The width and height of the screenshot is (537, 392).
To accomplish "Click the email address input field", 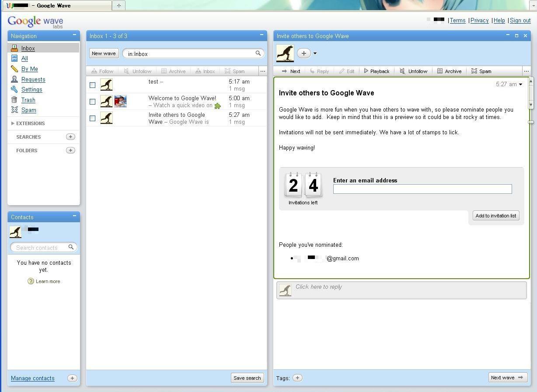I will 422,189.
